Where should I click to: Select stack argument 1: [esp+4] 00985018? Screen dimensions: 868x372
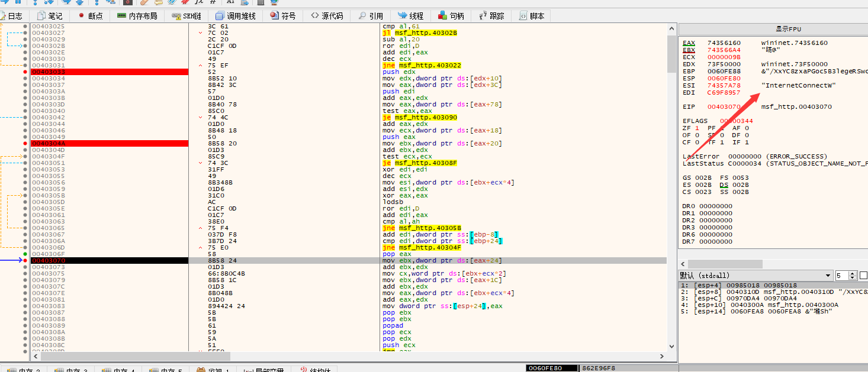tap(773, 285)
